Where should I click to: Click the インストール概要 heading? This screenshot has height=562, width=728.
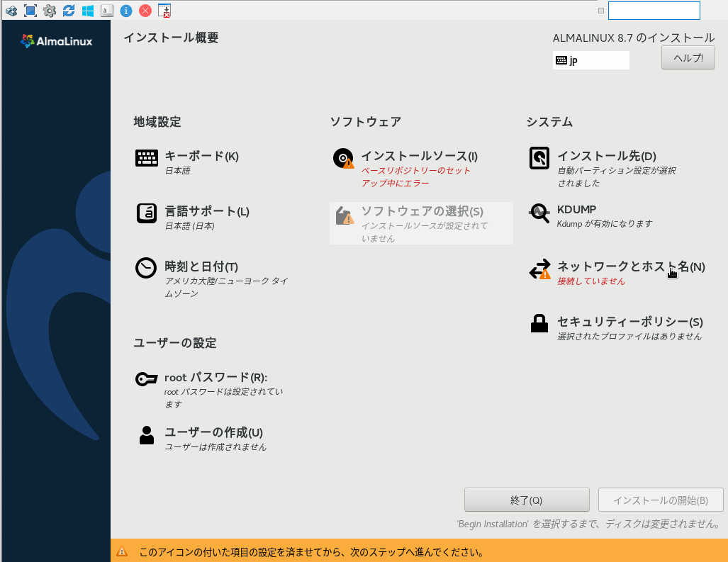171,38
